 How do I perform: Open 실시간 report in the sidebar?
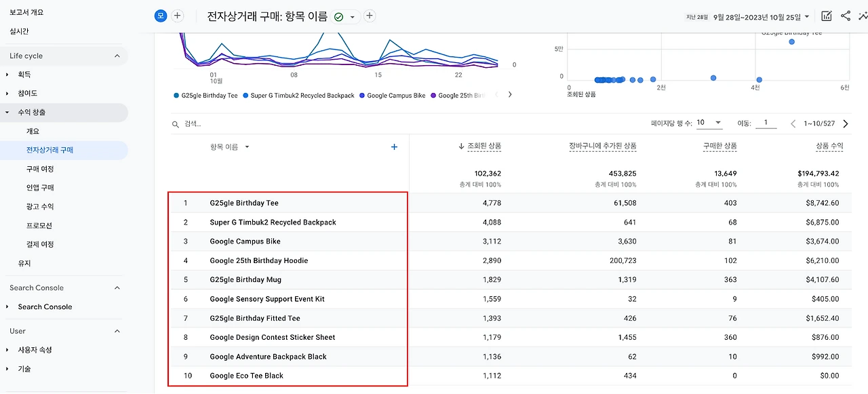click(19, 31)
